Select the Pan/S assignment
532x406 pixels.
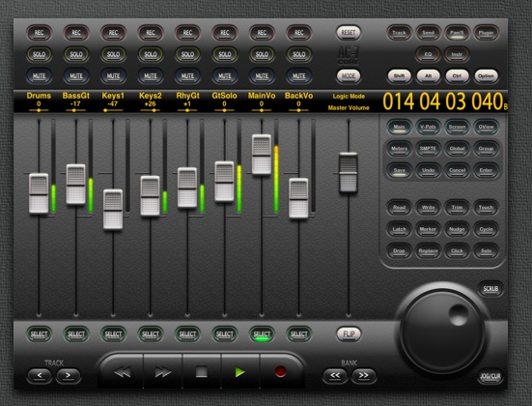[x=457, y=33]
